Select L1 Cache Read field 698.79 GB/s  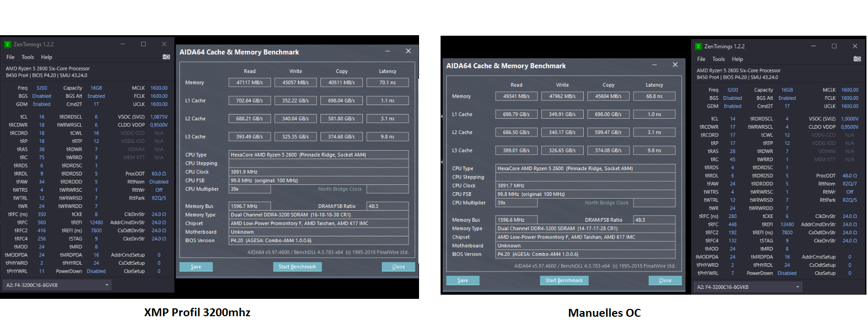click(x=517, y=114)
